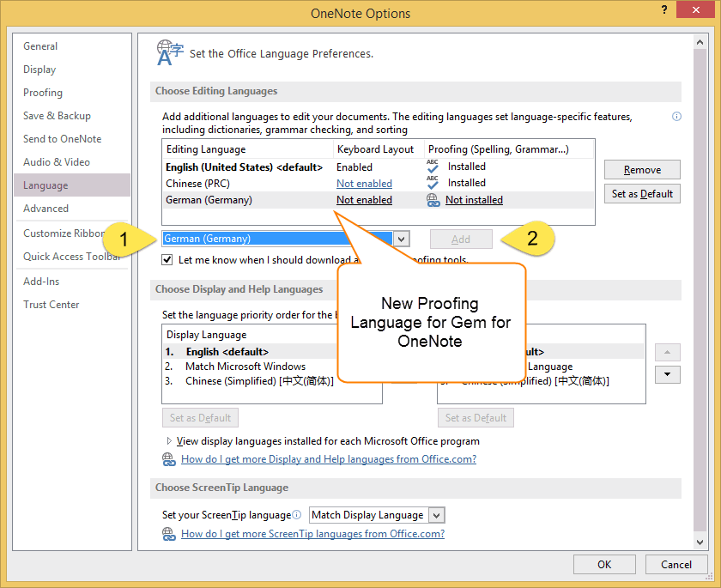Click the 'Not installed' proofing link
The image size is (721, 588).
point(474,200)
